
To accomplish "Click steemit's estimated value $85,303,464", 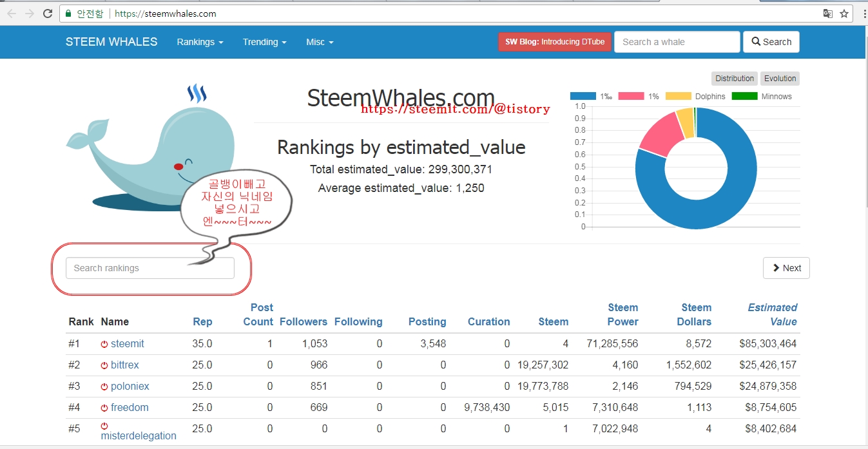I will point(768,344).
